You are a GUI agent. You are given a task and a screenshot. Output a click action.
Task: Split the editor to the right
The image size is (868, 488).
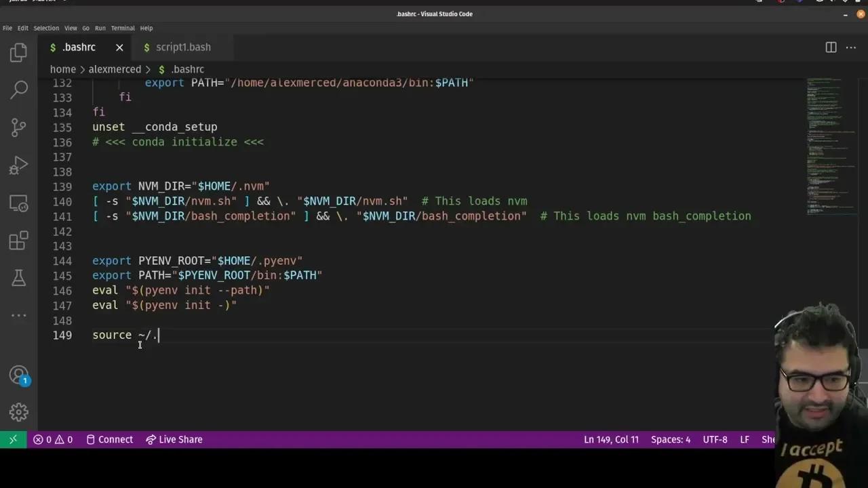tap(831, 47)
